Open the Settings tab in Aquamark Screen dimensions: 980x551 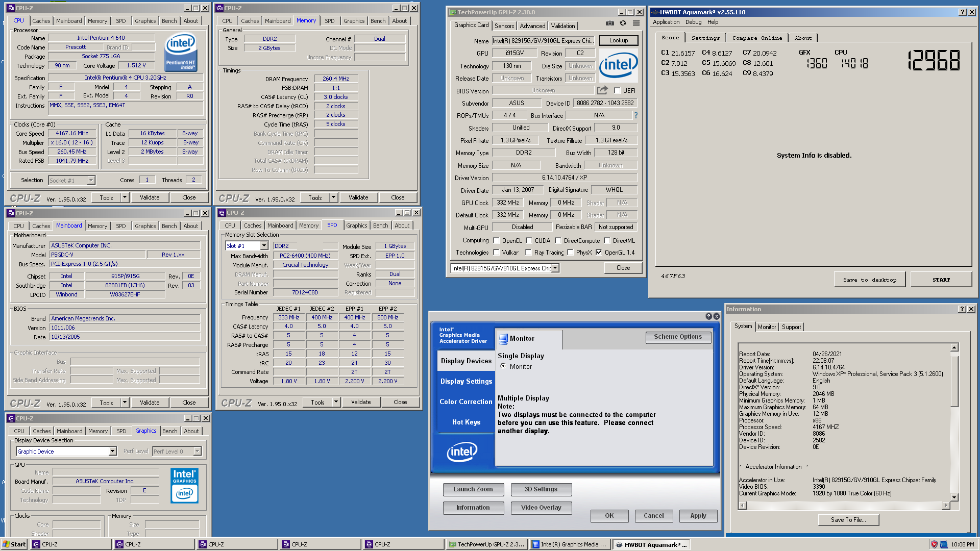pyautogui.click(x=705, y=38)
